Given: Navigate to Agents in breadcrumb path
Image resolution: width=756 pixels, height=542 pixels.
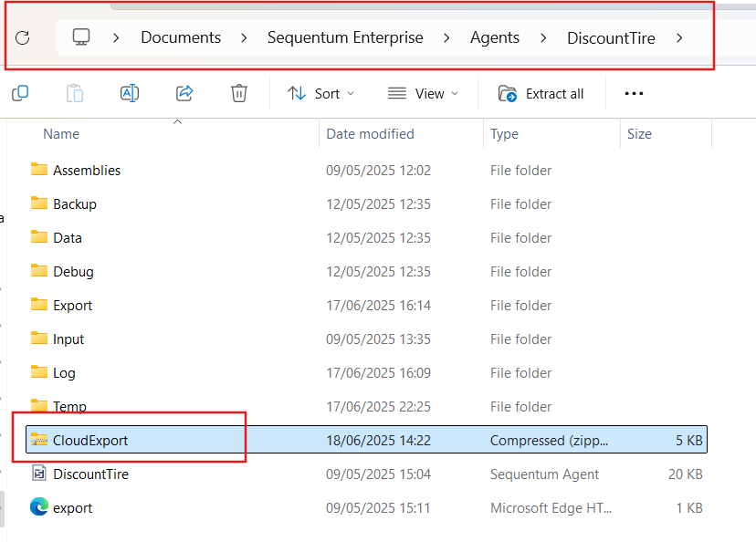Looking at the screenshot, I should coord(495,37).
